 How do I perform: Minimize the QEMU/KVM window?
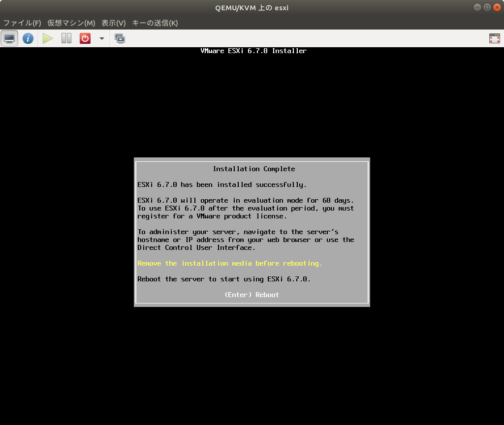[477, 7]
